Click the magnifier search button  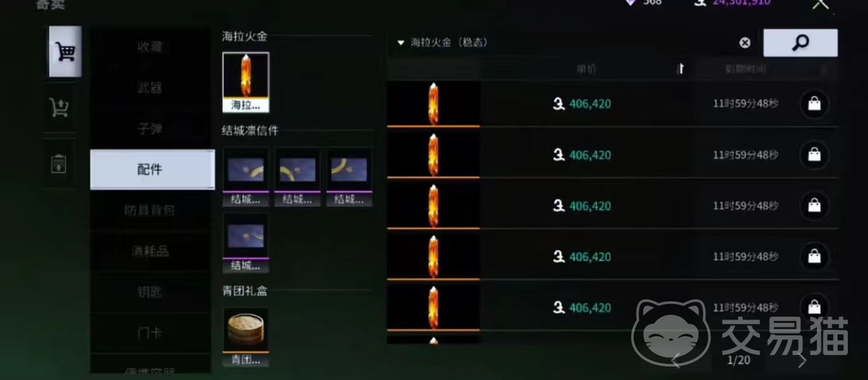click(800, 43)
